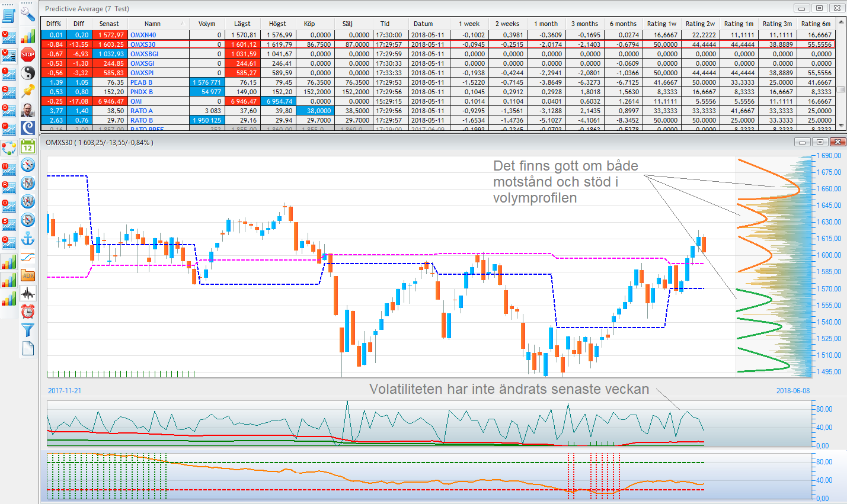This screenshot has width=847, height=504.
Task: Open the chart icon with O badge
Action: point(9,206)
